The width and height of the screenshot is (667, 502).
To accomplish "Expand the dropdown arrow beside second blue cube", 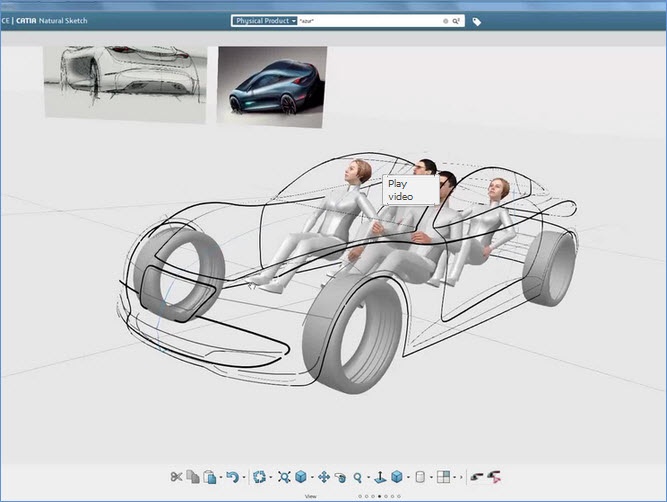I will coord(408,477).
